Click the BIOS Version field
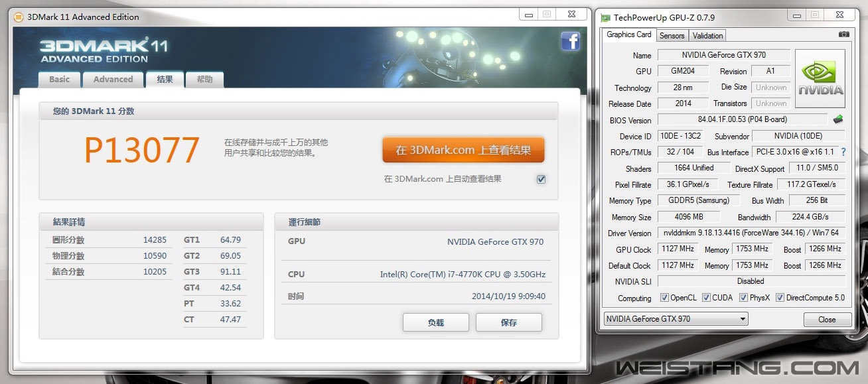 tap(743, 120)
